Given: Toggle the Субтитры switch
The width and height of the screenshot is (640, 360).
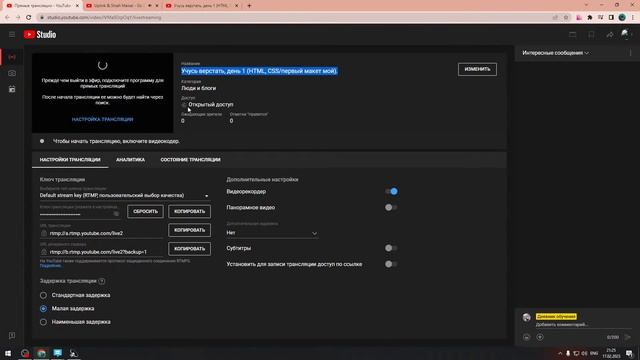Looking at the screenshot, I should tap(391, 248).
